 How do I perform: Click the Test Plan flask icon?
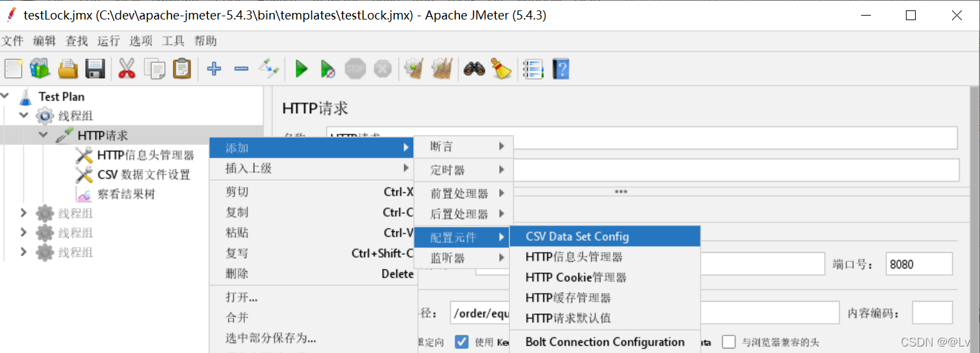point(25,97)
